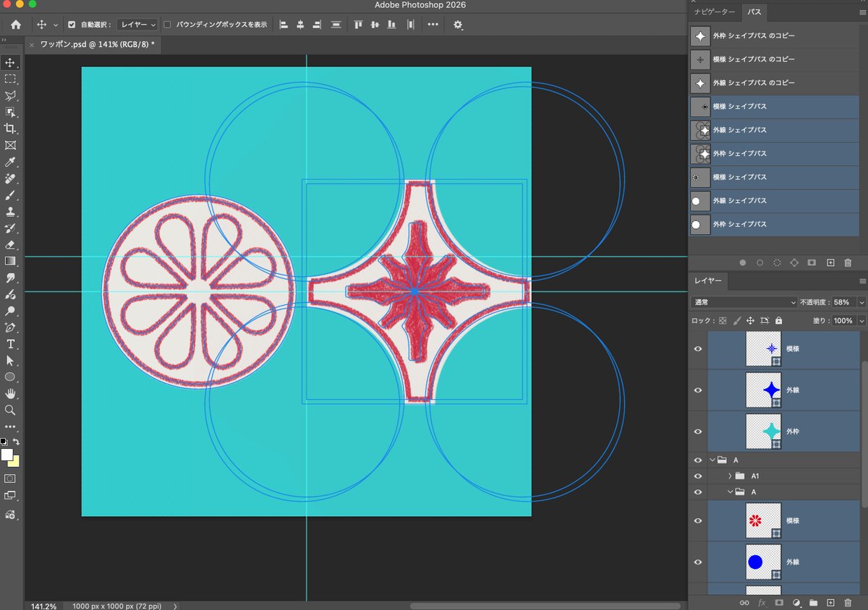Open the Move tool preset picker arrow

coord(56,25)
